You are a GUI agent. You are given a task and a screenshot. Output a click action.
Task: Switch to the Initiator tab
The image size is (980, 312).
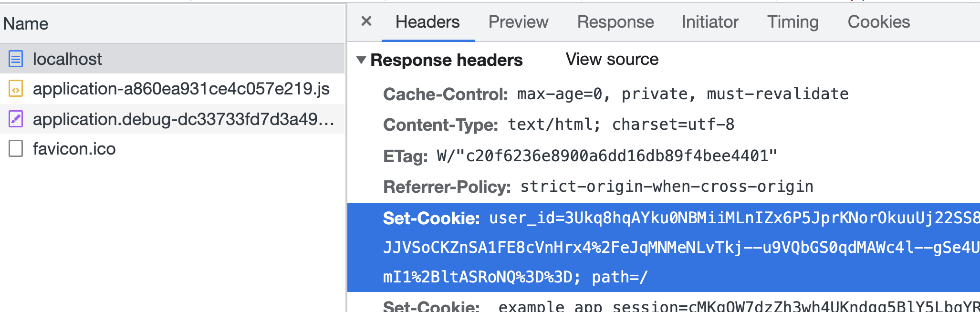pyautogui.click(x=709, y=22)
